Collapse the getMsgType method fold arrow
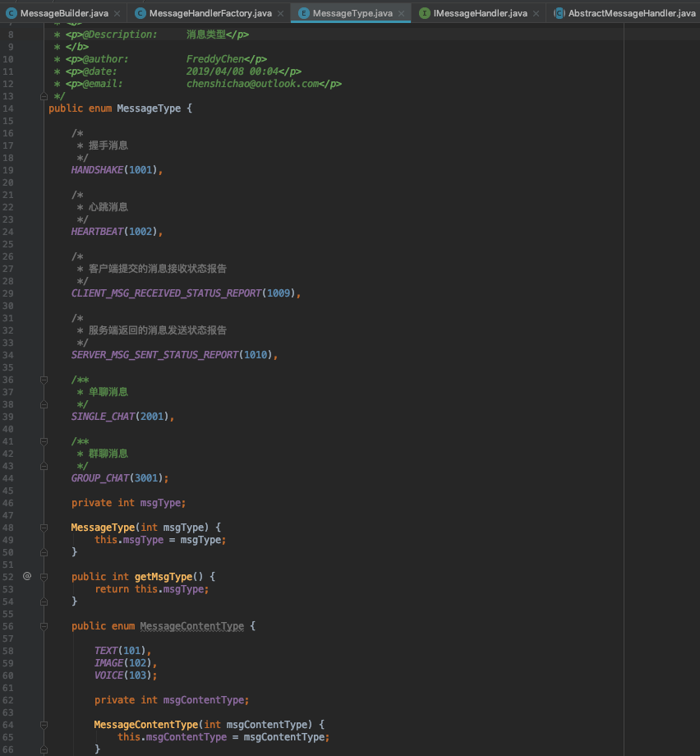Viewport: 700px width, 756px height. [45, 576]
